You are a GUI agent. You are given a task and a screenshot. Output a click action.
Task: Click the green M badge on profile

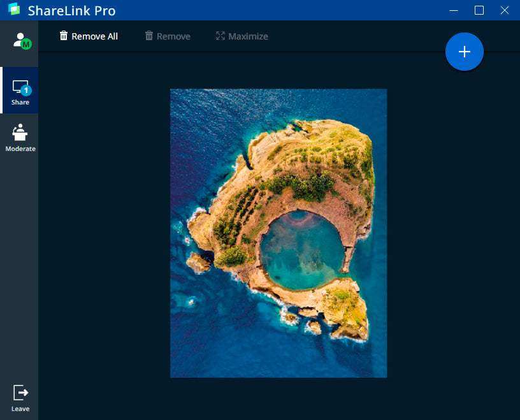click(x=26, y=45)
